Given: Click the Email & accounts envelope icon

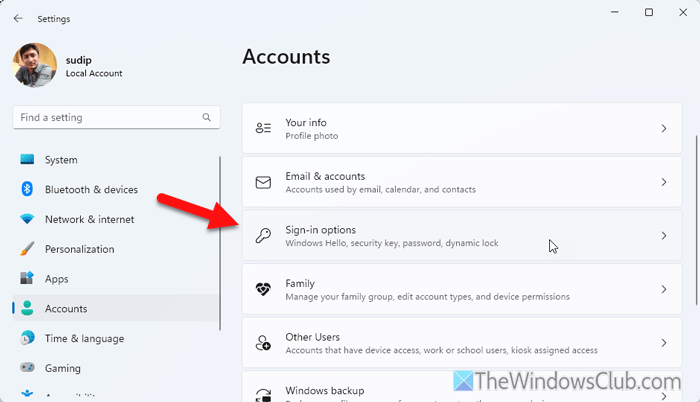Looking at the screenshot, I should (264, 182).
